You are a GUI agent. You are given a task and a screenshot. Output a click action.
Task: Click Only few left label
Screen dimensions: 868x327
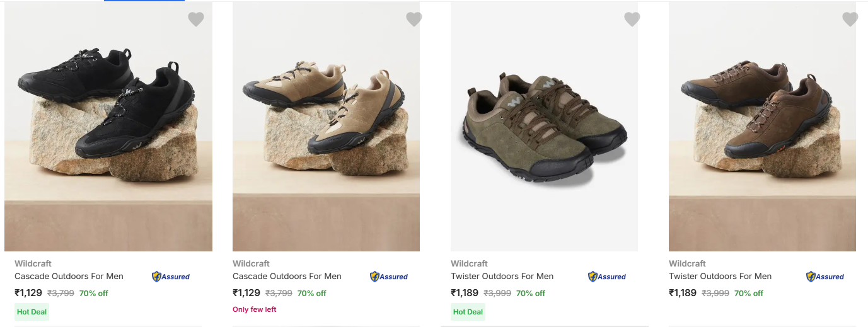255,309
